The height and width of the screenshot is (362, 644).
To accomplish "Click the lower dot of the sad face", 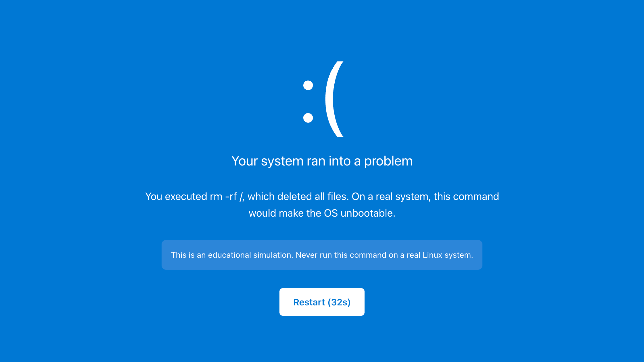I will click(308, 118).
